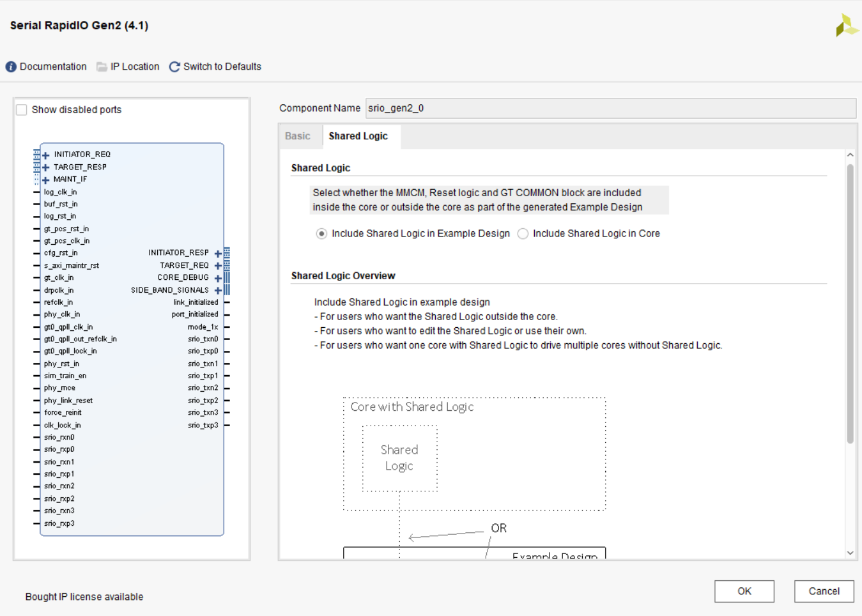Image resolution: width=862 pixels, height=616 pixels.
Task: Click Switch to Defaults
Action: [222, 66]
